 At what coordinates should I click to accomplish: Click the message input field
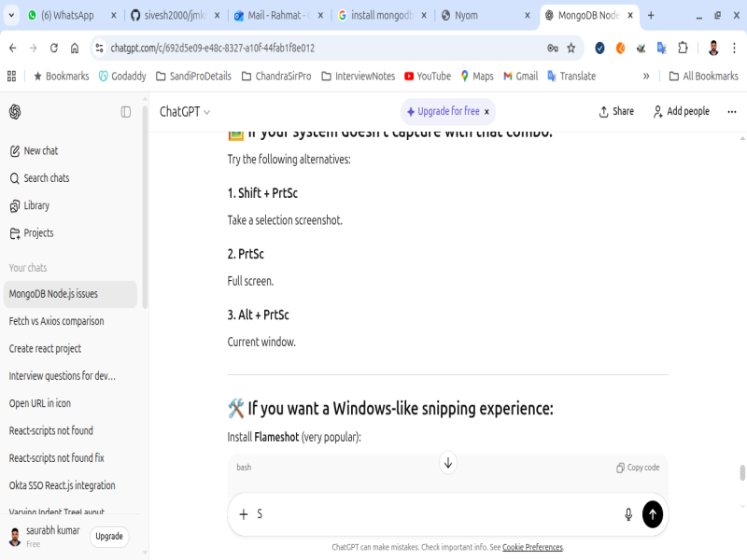click(436, 514)
